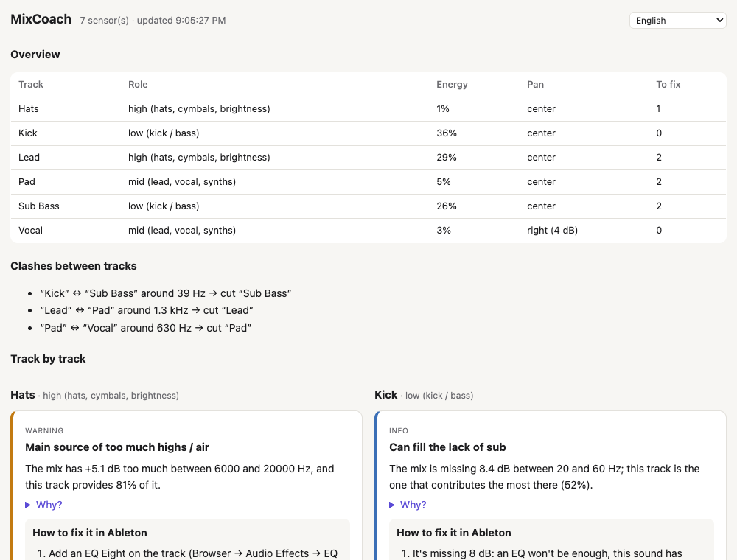Click the 26% energy value

[x=447, y=206]
